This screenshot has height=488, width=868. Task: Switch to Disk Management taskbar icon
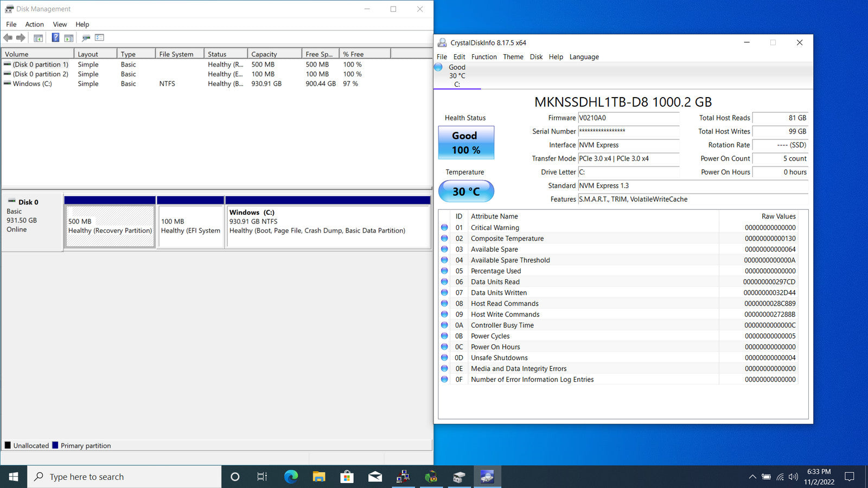(459, 477)
